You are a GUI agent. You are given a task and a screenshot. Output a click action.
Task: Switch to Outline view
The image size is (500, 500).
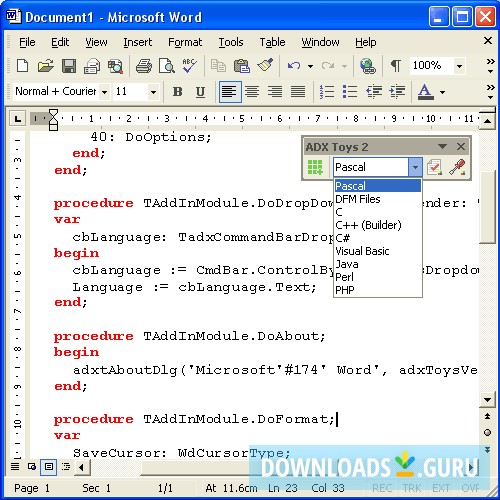[66, 466]
